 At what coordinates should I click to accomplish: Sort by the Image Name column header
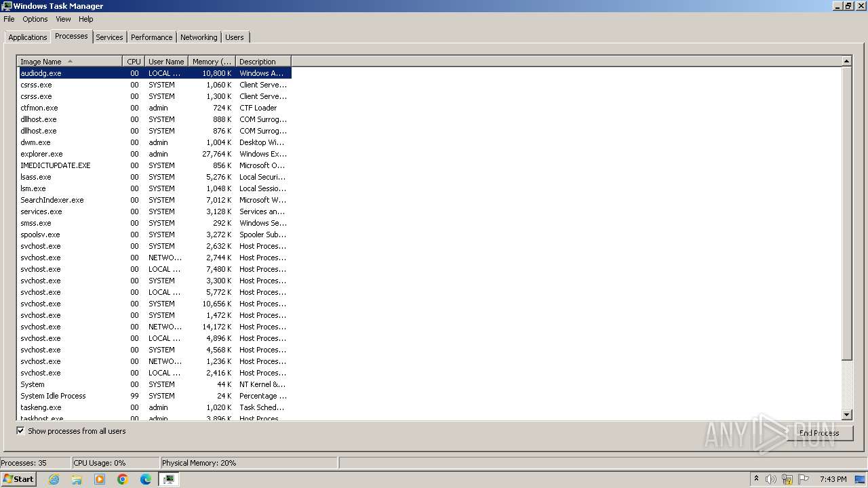(x=70, y=62)
